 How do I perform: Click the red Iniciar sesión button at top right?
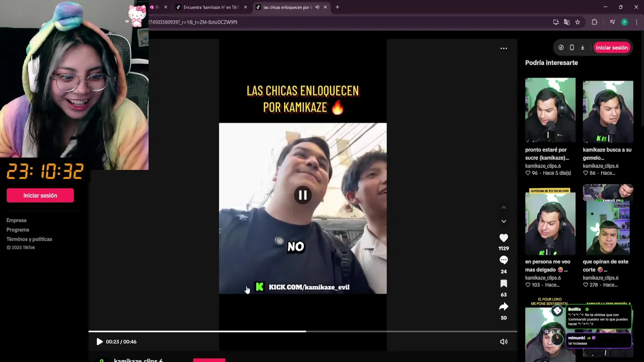click(x=612, y=48)
